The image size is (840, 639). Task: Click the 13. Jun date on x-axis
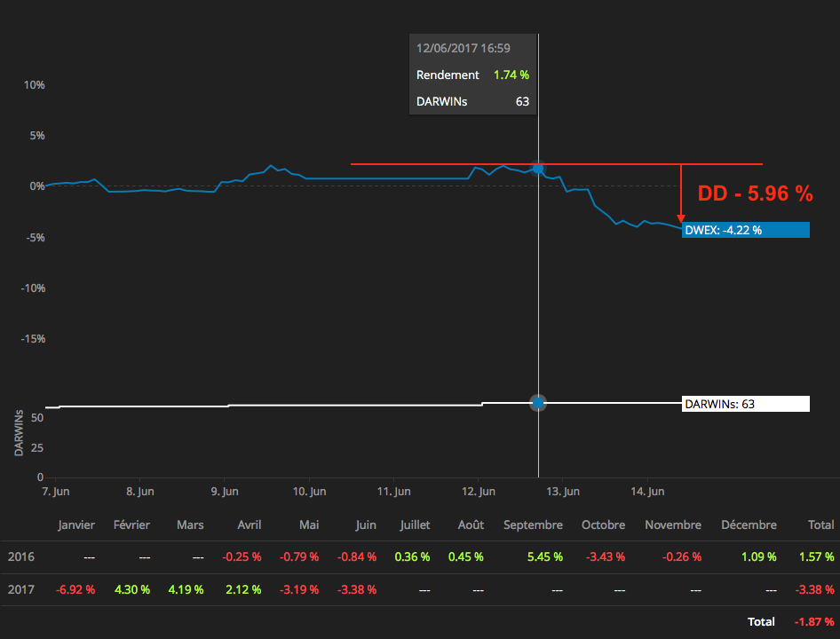tap(563, 491)
